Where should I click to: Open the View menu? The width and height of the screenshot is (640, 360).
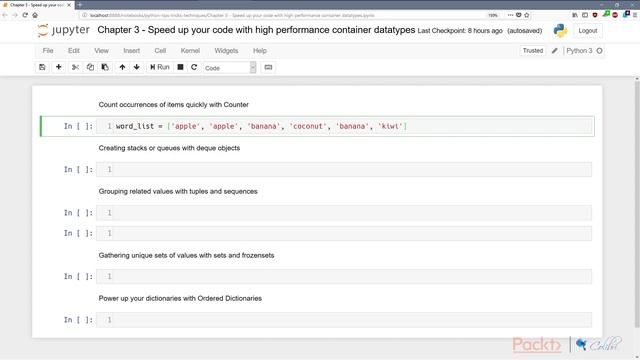101,51
